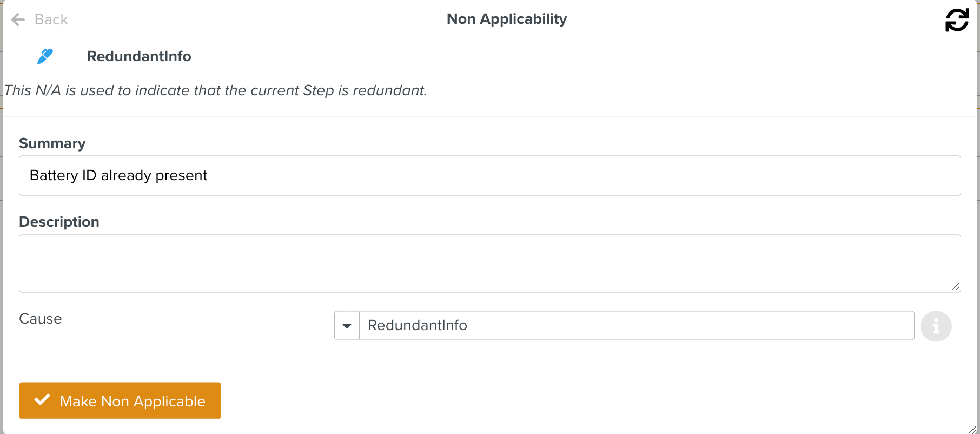Click the italic N/A explanation text

[x=215, y=90]
